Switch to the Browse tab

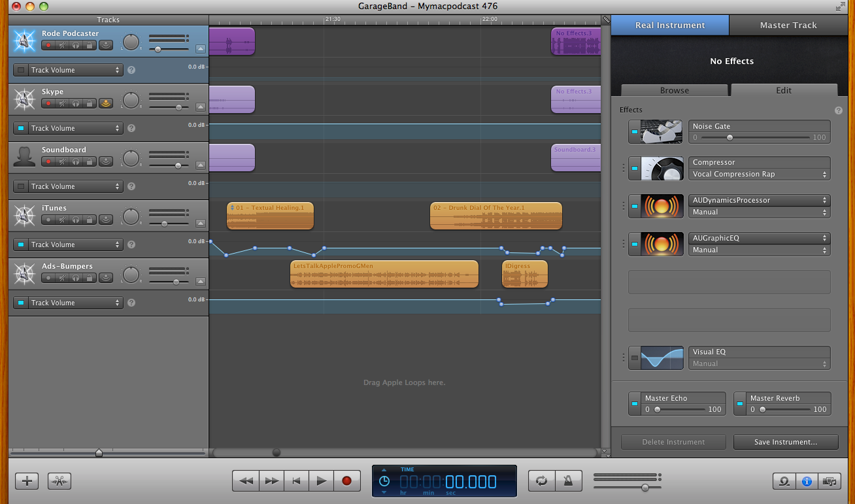674,91
